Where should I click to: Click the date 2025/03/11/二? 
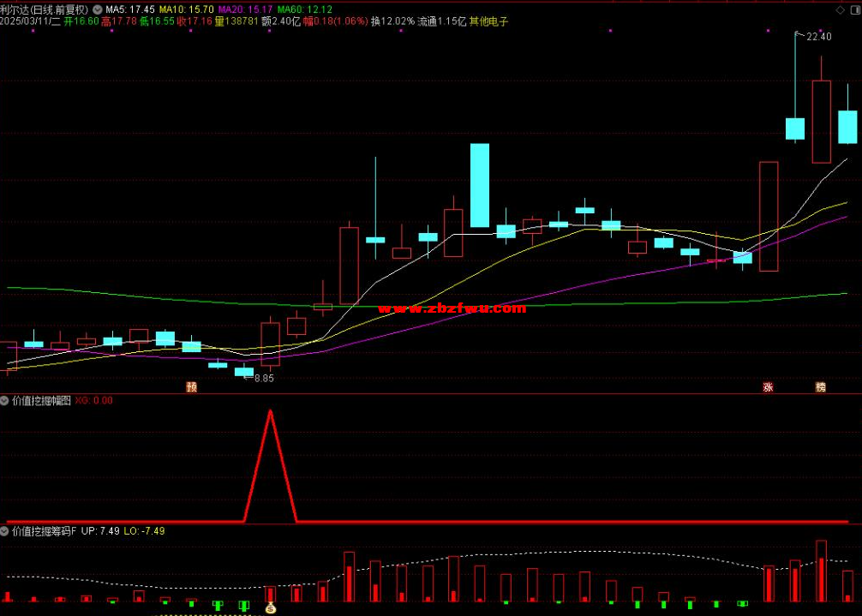click(x=30, y=21)
